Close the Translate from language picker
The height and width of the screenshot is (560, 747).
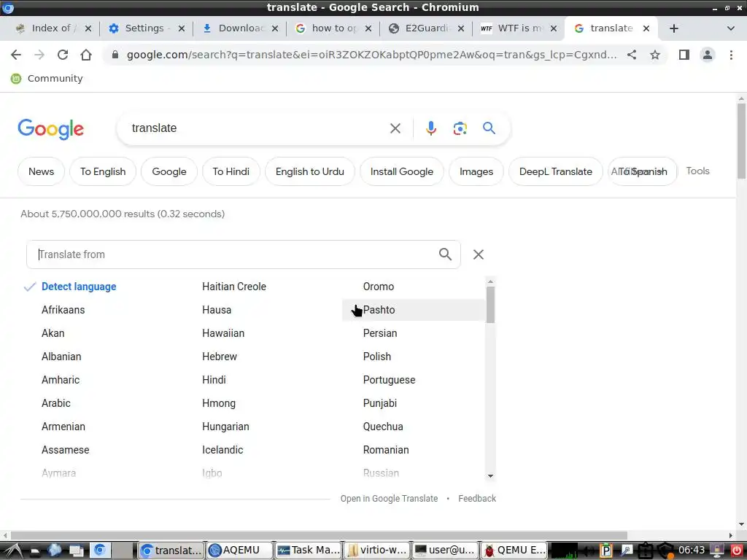point(479,254)
